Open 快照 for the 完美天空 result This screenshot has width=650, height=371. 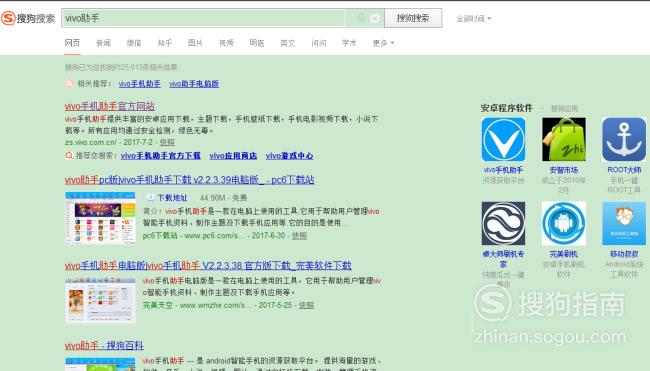(306, 305)
